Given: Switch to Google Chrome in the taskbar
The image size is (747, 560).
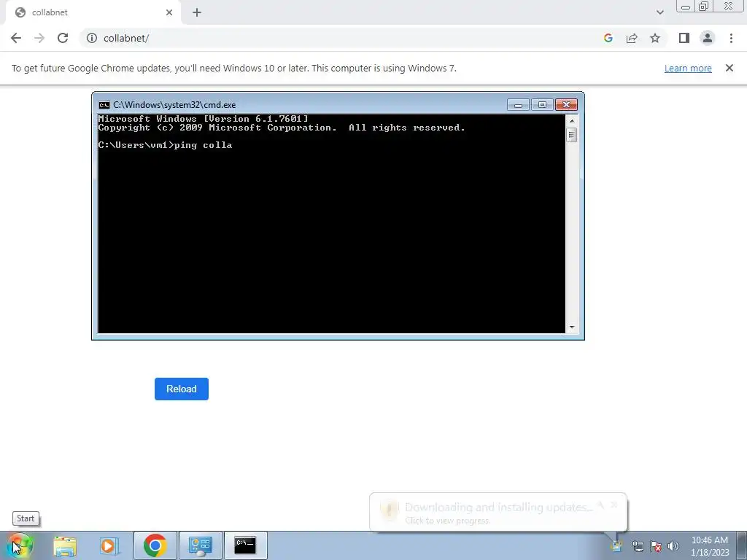Looking at the screenshot, I should (155, 545).
